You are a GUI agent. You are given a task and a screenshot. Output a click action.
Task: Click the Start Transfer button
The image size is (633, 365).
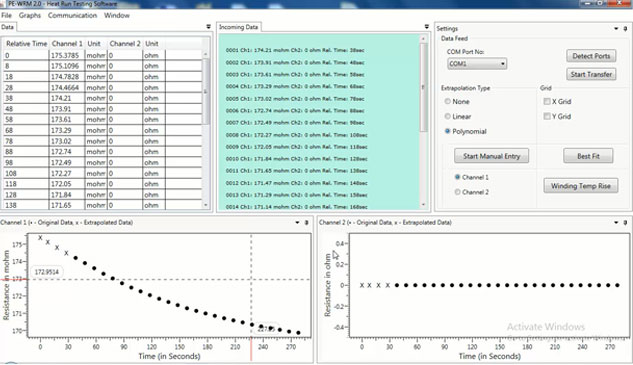coord(591,74)
